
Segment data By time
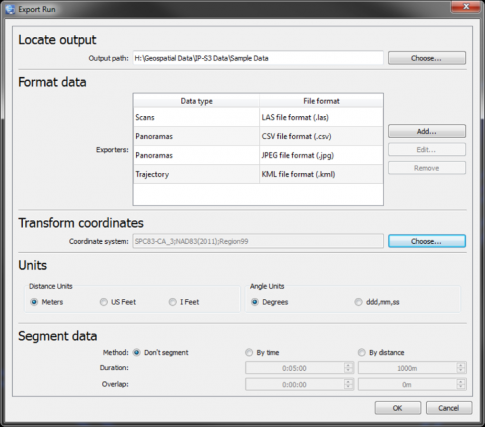pos(262,352)
